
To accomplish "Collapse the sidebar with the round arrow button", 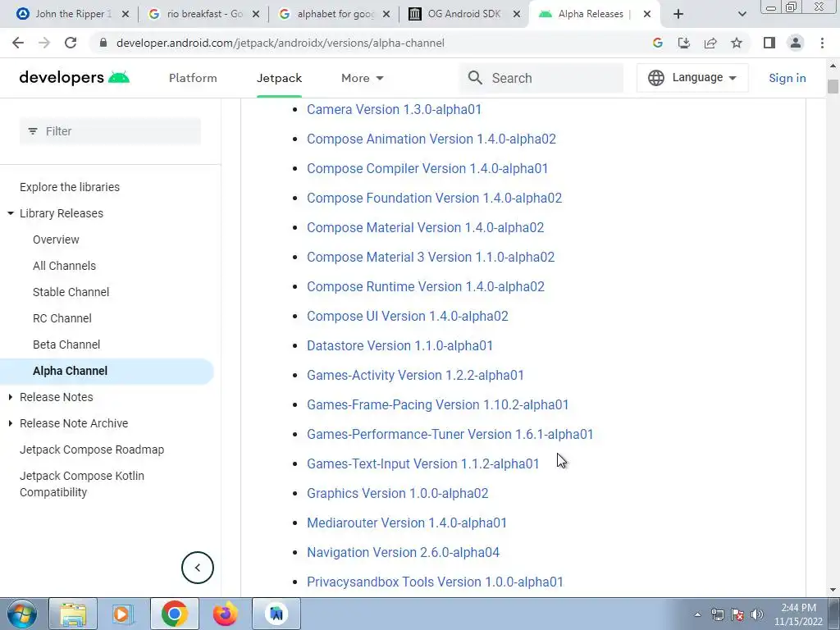I will point(197,568).
